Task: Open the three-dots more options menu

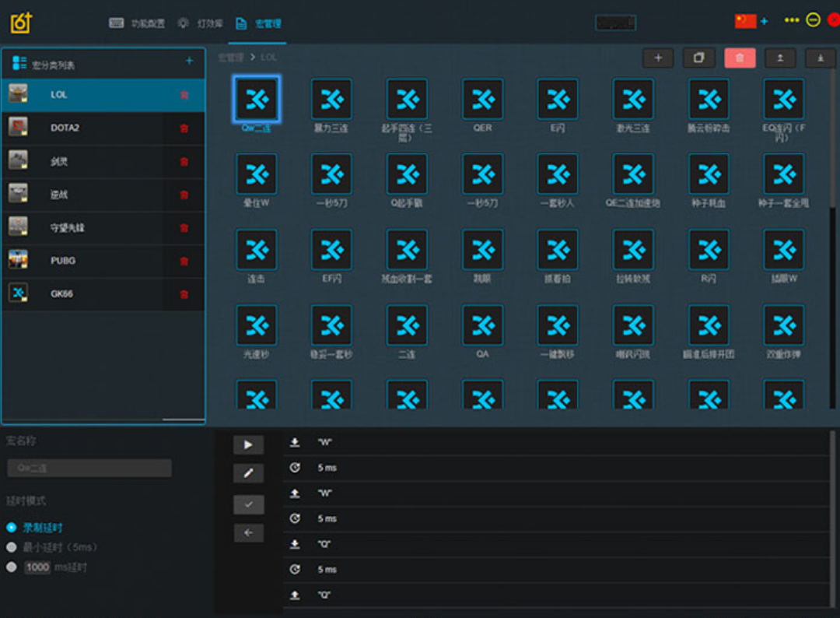Action: tap(792, 20)
